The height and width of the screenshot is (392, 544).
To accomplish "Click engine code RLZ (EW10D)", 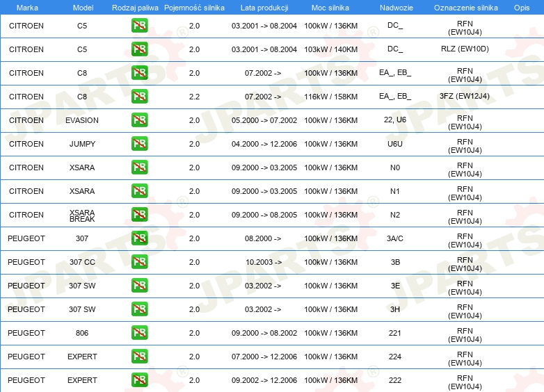I will click(x=465, y=49).
